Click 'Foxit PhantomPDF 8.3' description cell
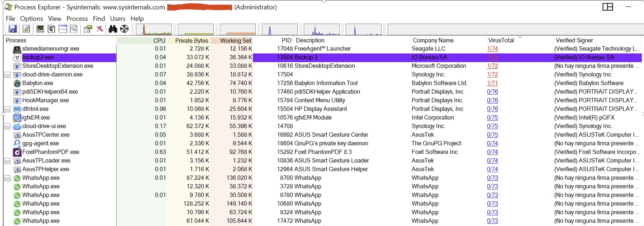The height and width of the screenshot is (226, 644). pos(323,152)
